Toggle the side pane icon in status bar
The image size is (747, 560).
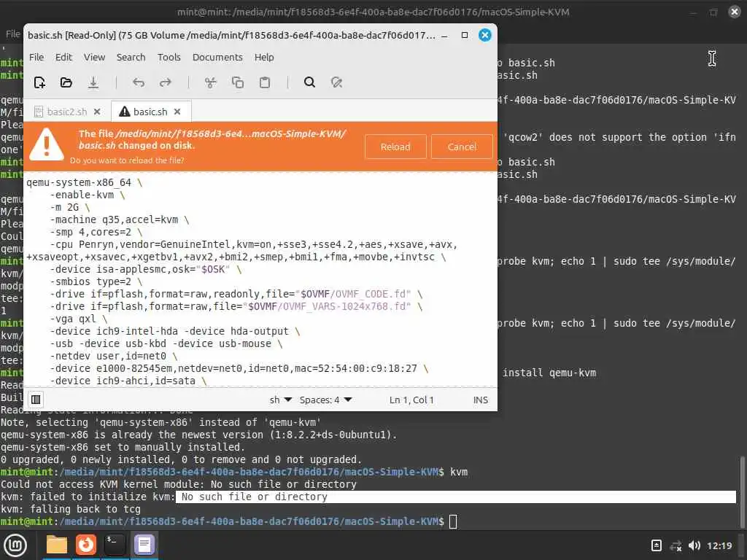pyautogui.click(x=36, y=400)
